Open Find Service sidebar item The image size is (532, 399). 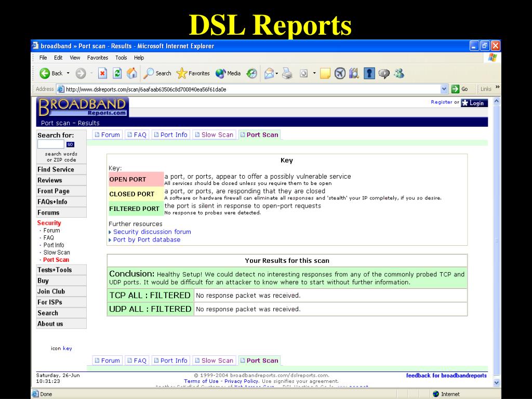click(x=61, y=169)
